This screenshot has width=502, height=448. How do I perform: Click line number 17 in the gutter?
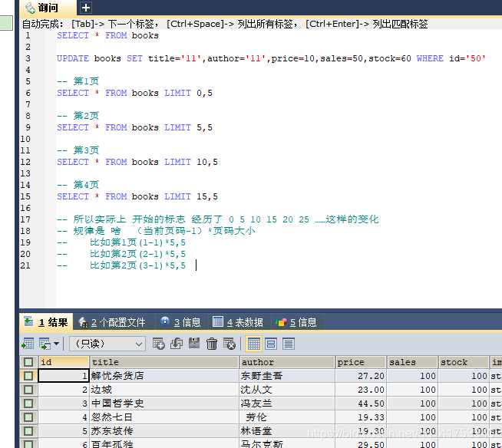point(25,219)
